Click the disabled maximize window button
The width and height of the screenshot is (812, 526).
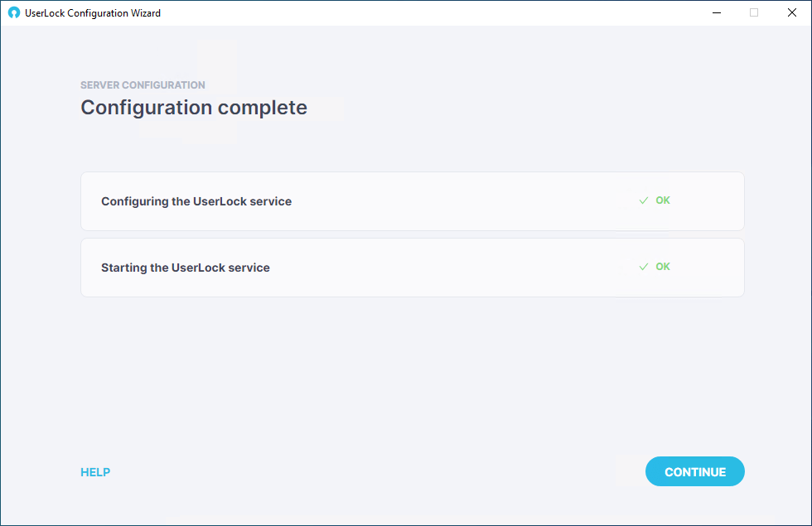tap(754, 13)
